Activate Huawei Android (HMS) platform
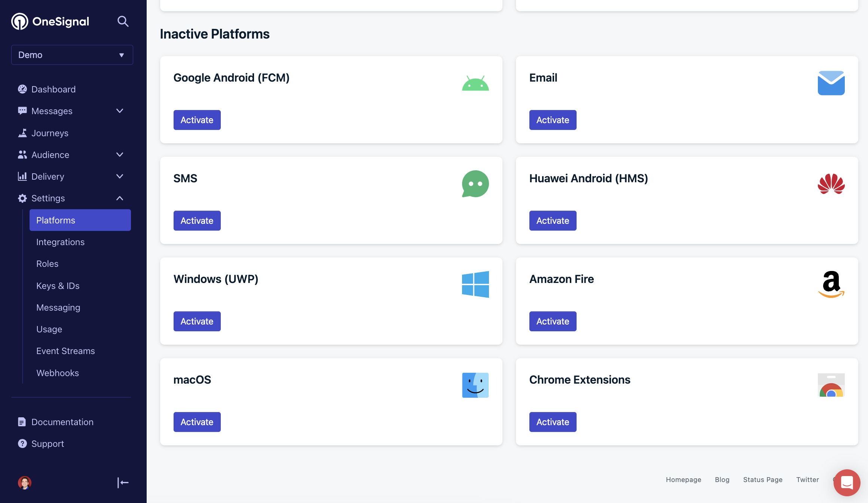This screenshot has width=868, height=503. [553, 220]
